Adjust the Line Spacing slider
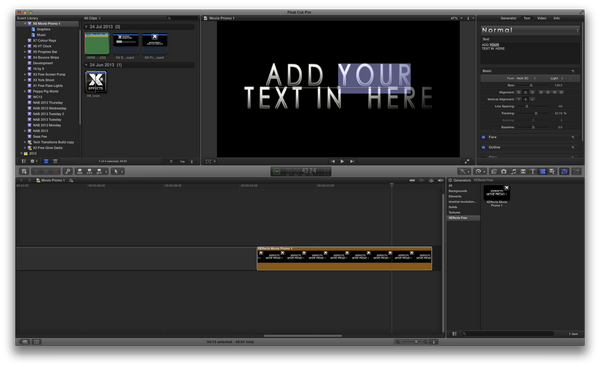Screen dimensions: 600x367 [527, 106]
